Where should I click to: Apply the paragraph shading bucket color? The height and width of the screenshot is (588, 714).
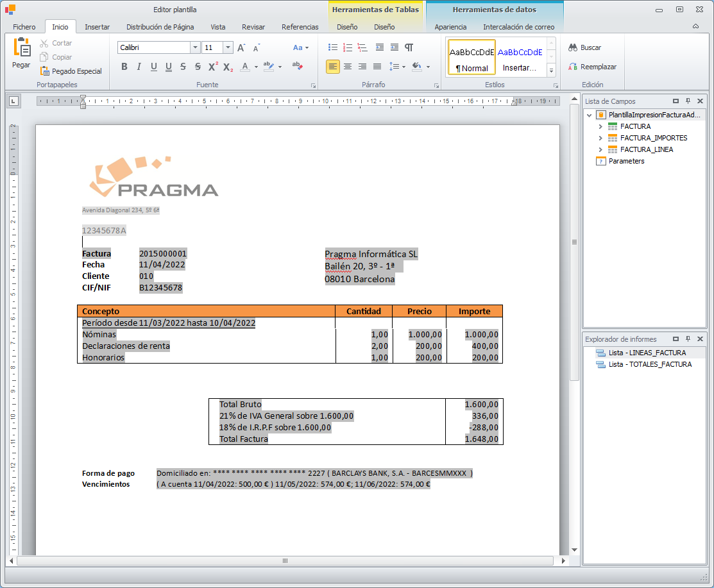point(416,67)
